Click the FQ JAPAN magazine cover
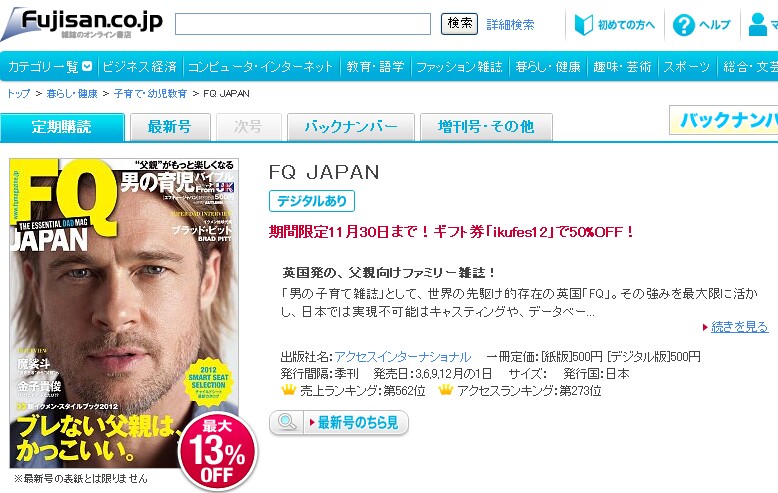 pos(124,313)
